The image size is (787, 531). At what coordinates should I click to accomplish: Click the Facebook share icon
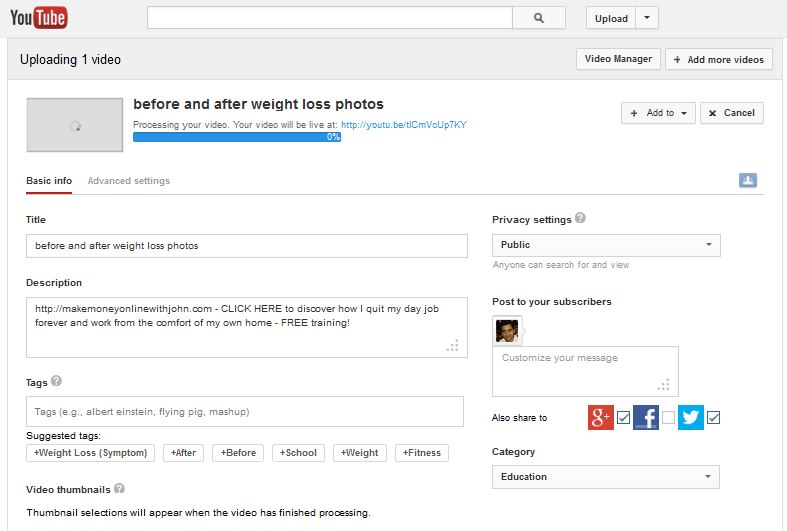(645, 417)
